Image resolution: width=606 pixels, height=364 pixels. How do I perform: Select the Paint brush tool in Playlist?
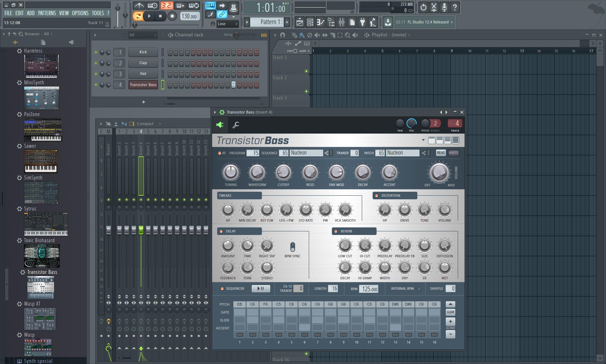[302, 35]
